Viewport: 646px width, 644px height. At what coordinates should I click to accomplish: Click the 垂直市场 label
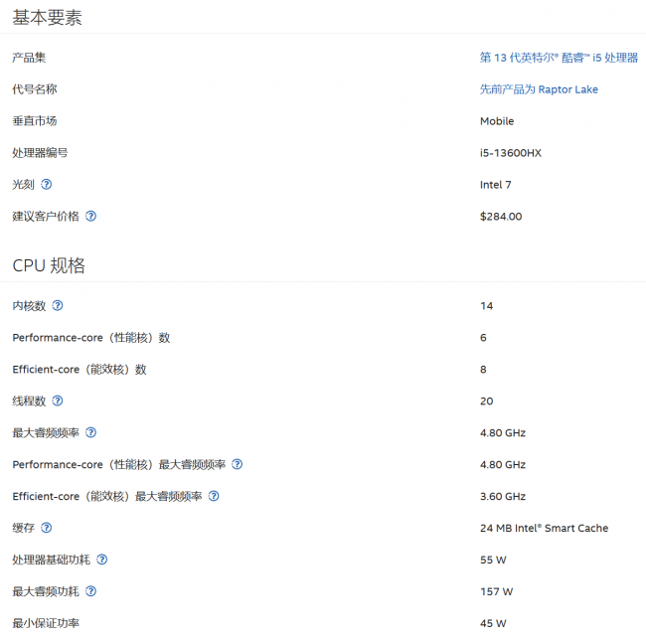pos(35,121)
